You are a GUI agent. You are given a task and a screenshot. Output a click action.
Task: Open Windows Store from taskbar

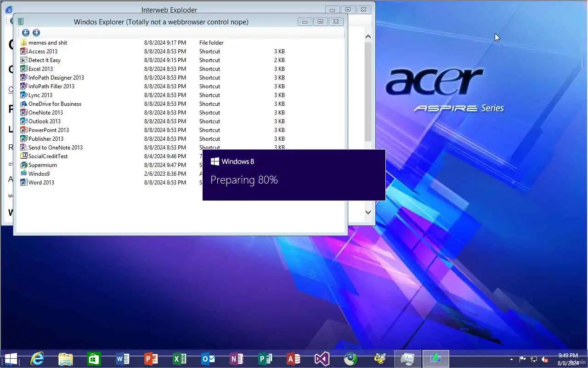point(94,359)
